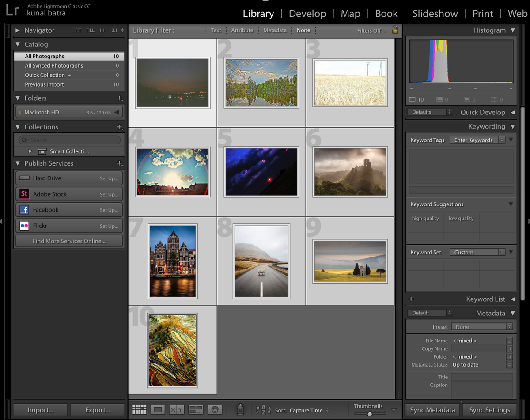Expand the Keyword List panel

[513, 299]
